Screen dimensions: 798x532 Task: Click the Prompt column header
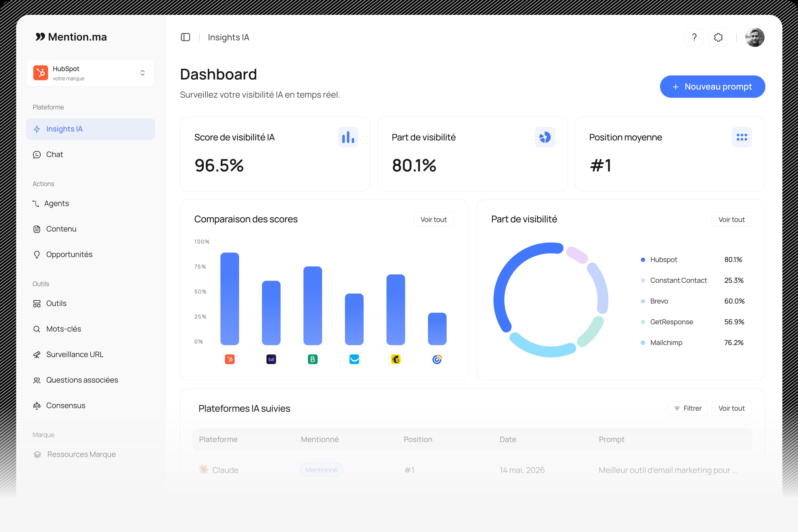[611, 439]
